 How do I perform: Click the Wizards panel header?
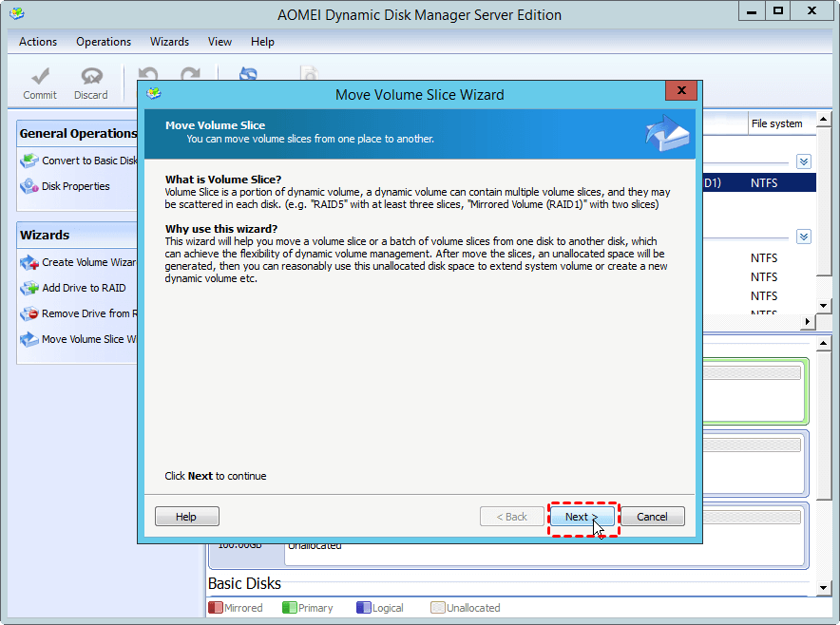click(x=78, y=236)
